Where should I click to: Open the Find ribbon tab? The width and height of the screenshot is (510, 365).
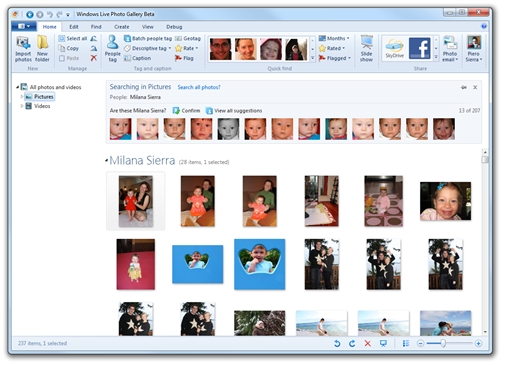coord(96,27)
